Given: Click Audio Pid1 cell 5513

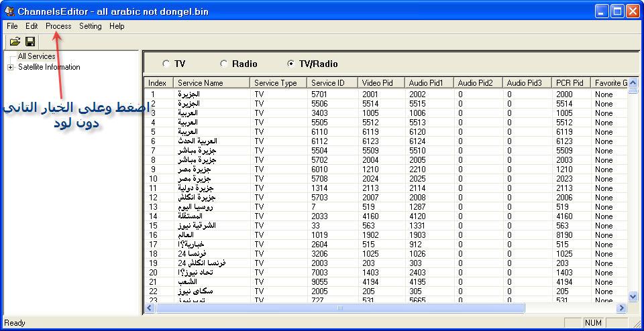Looking at the screenshot, I should (x=417, y=122).
